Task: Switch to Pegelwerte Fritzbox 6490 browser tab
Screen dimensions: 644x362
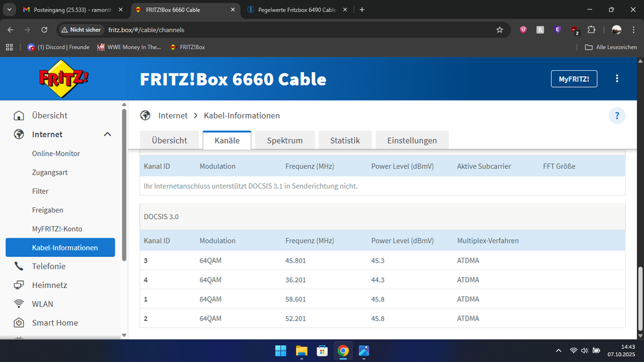Action: [297, 10]
